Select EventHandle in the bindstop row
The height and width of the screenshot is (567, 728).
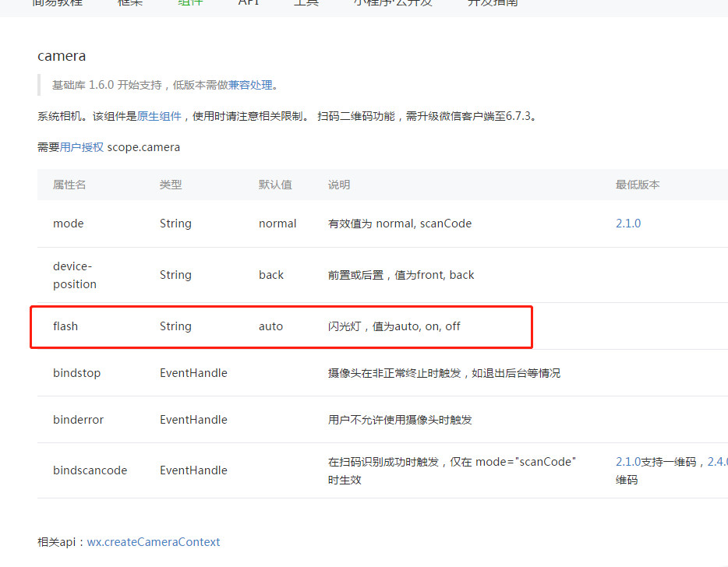tap(193, 373)
